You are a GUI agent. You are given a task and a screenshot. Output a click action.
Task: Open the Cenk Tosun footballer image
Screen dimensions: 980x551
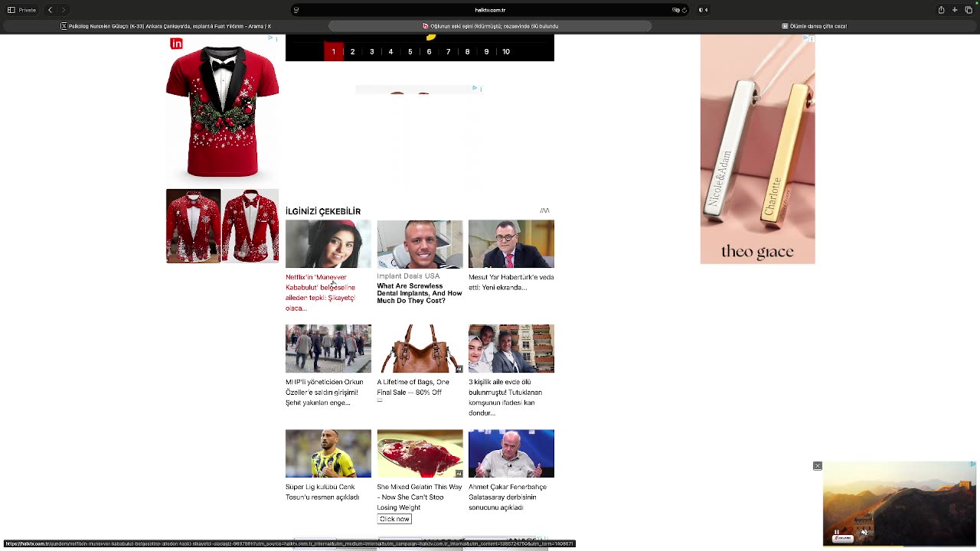coord(328,453)
